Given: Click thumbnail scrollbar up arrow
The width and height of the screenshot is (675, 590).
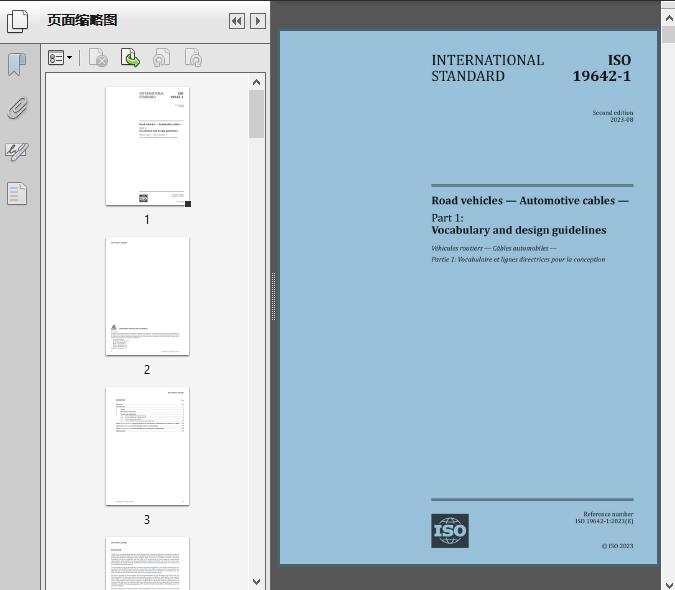Looking at the screenshot, I should 257,82.
